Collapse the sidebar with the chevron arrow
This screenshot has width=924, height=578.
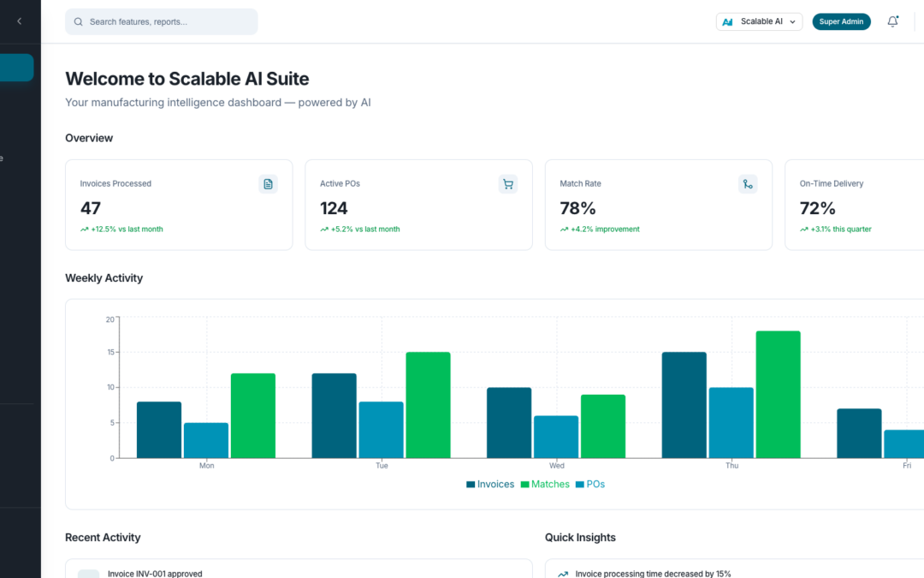coord(20,21)
